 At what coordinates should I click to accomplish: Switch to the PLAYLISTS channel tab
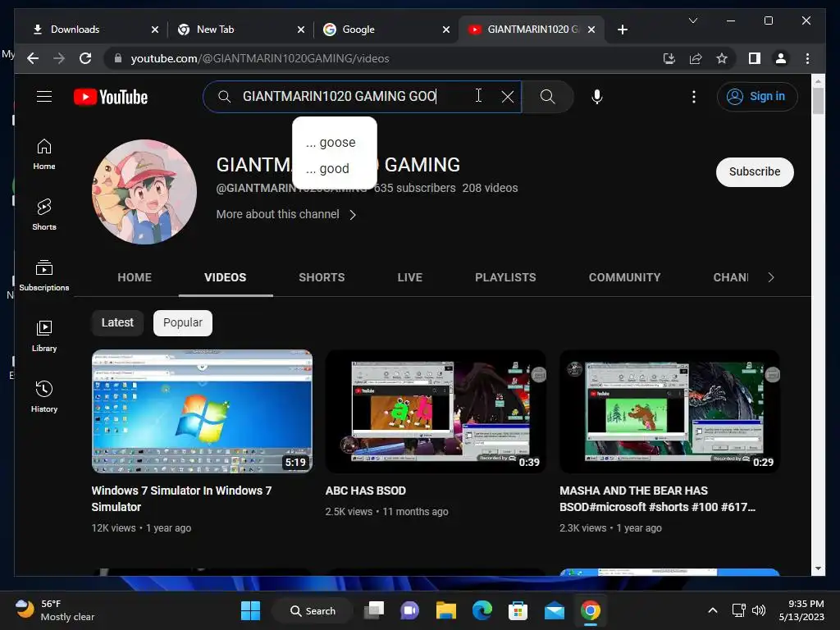505,277
